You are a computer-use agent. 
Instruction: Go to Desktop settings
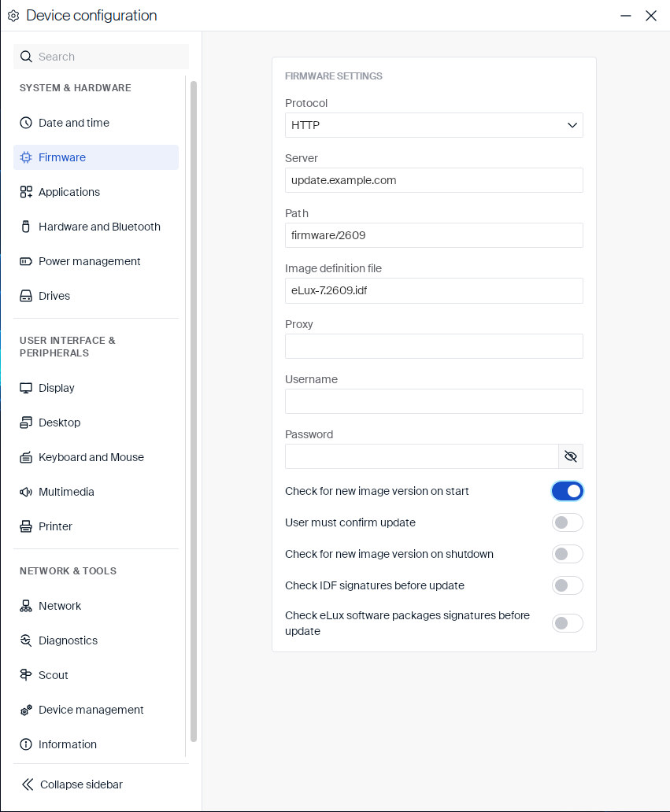click(x=96, y=423)
